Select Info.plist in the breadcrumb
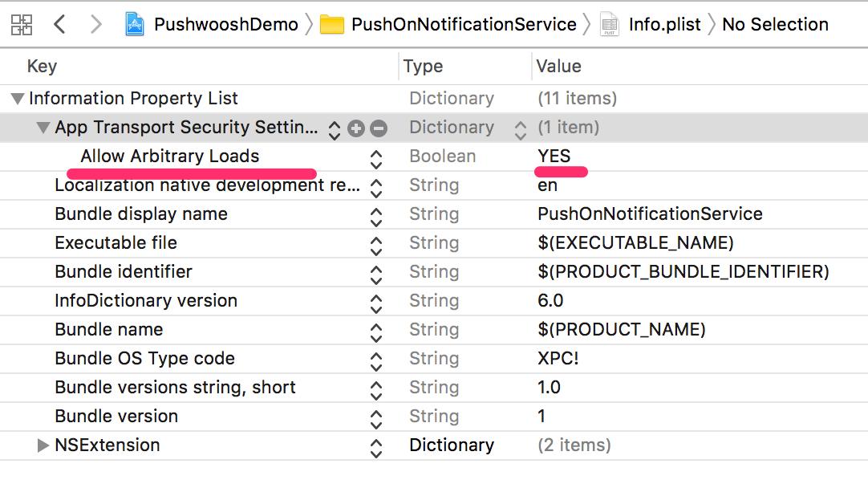This screenshot has height=480, width=868. [x=665, y=24]
